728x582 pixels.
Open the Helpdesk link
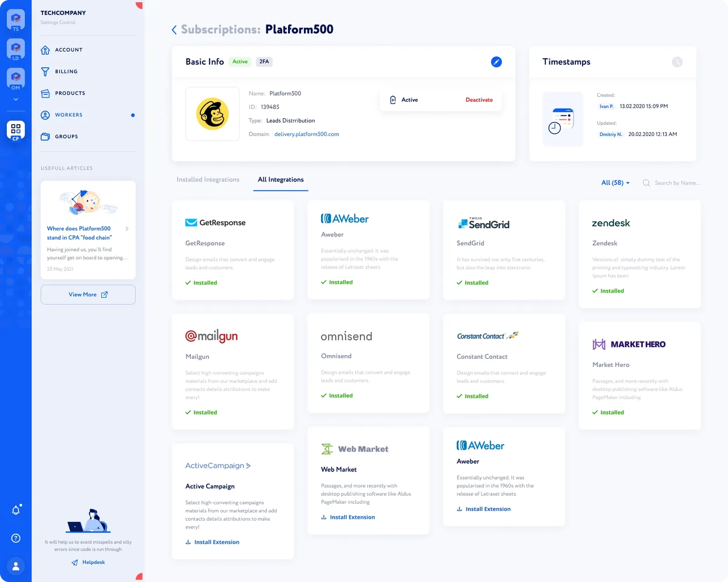(88, 562)
